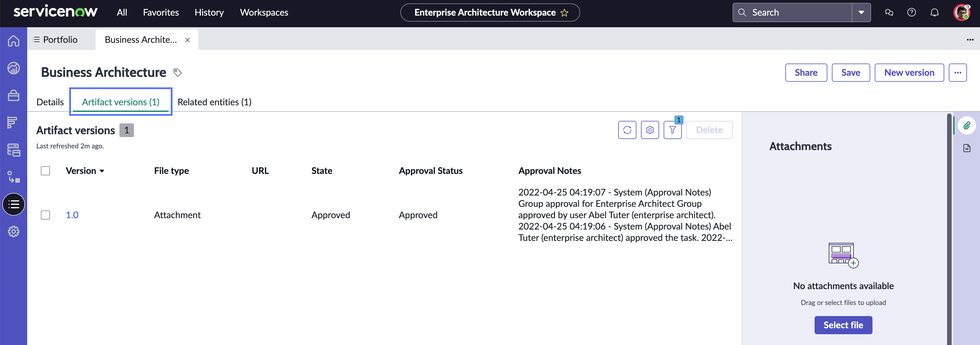The image size is (980, 345).
Task: Open the Workspaces menu
Action: pos(264,12)
